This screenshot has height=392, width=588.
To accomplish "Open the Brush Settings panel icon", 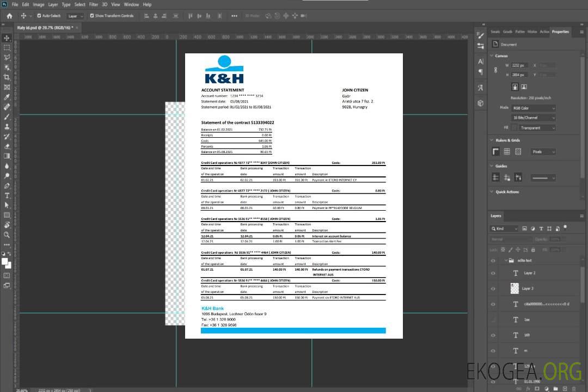I will click(481, 35).
